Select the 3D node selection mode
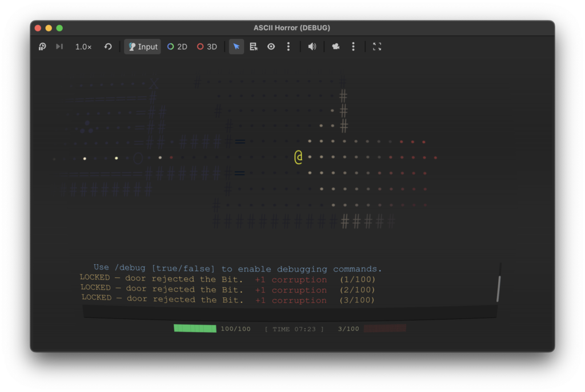 click(x=207, y=47)
